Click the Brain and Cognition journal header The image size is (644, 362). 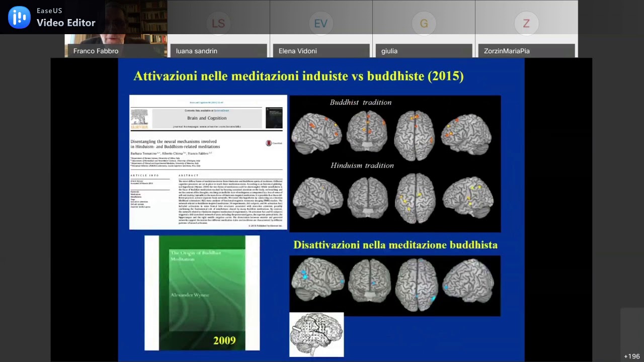(207, 118)
